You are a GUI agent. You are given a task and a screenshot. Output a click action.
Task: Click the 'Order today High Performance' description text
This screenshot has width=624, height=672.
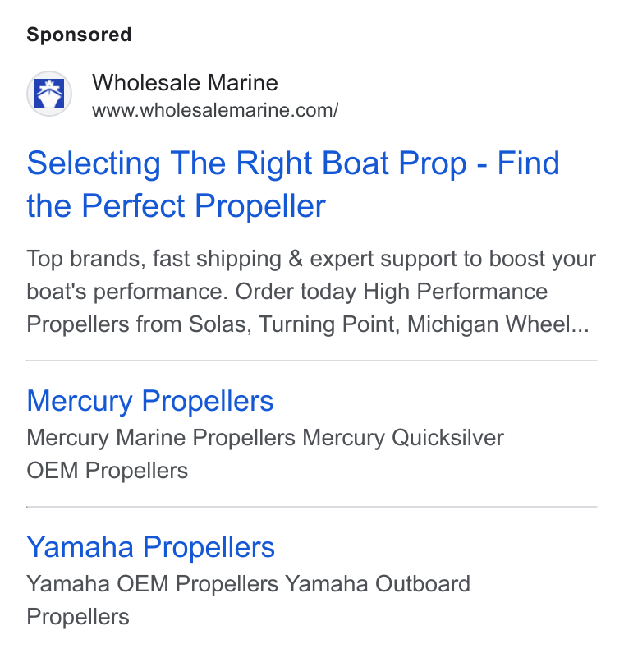pyautogui.click(x=392, y=292)
